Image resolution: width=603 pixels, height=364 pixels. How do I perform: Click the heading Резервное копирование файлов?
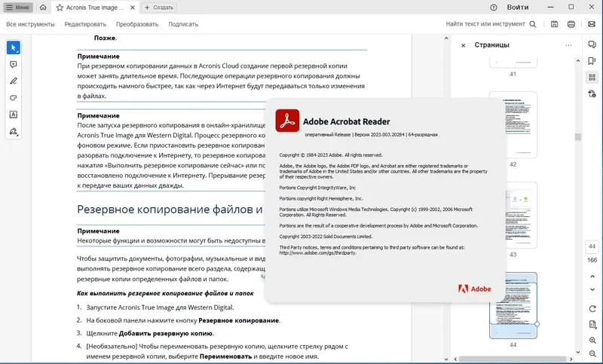point(170,209)
